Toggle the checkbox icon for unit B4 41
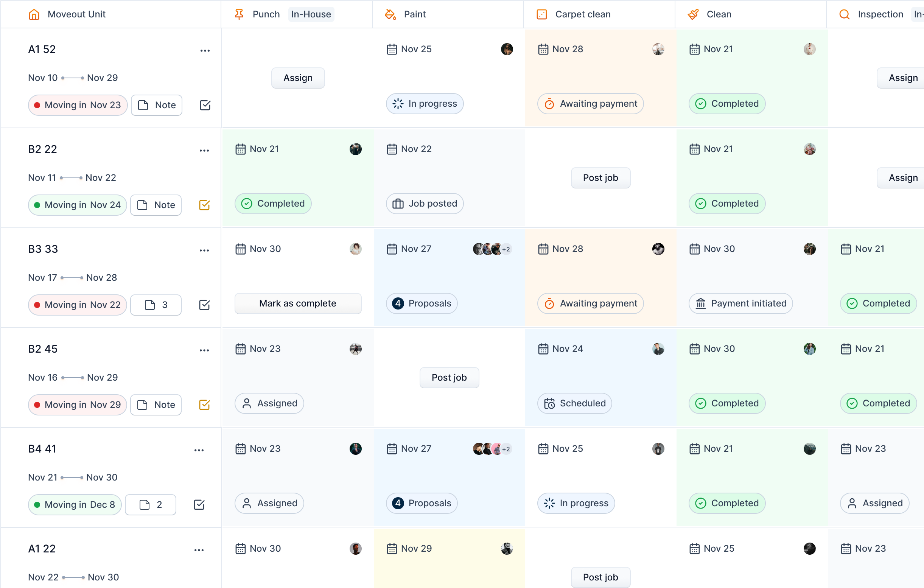The height and width of the screenshot is (588, 924). (x=199, y=505)
